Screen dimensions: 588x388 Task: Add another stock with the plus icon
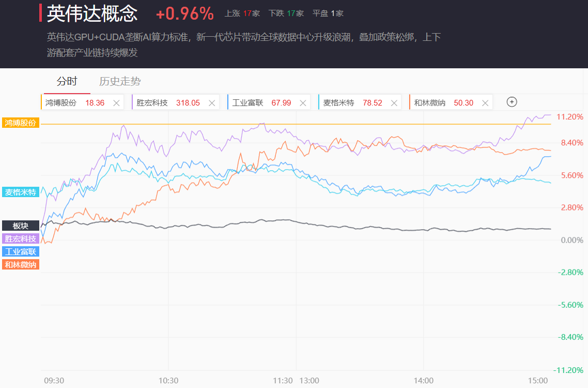pyautogui.click(x=512, y=102)
